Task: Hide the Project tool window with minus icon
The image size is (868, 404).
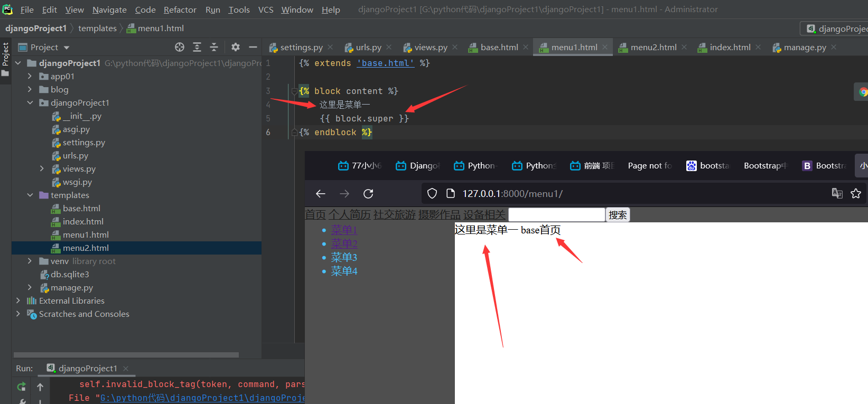Action: (253, 47)
